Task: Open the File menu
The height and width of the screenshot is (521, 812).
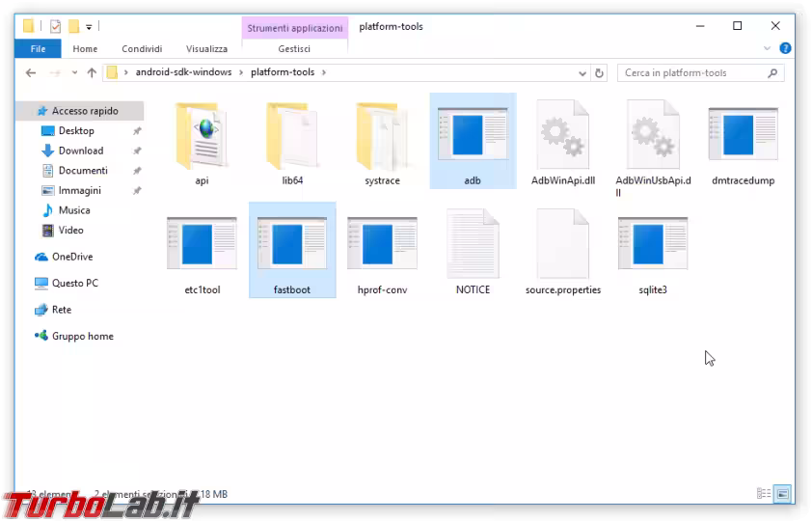Action: (38, 48)
